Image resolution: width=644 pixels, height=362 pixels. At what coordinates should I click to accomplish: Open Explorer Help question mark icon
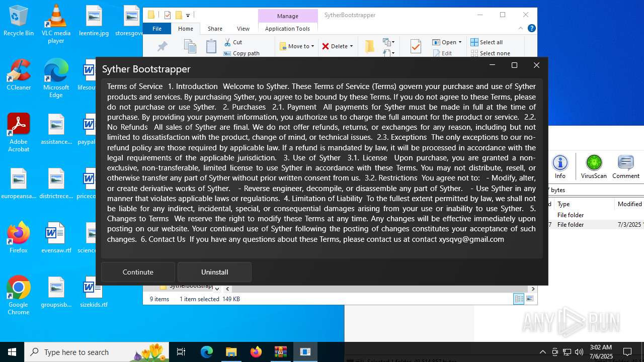pyautogui.click(x=531, y=29)
